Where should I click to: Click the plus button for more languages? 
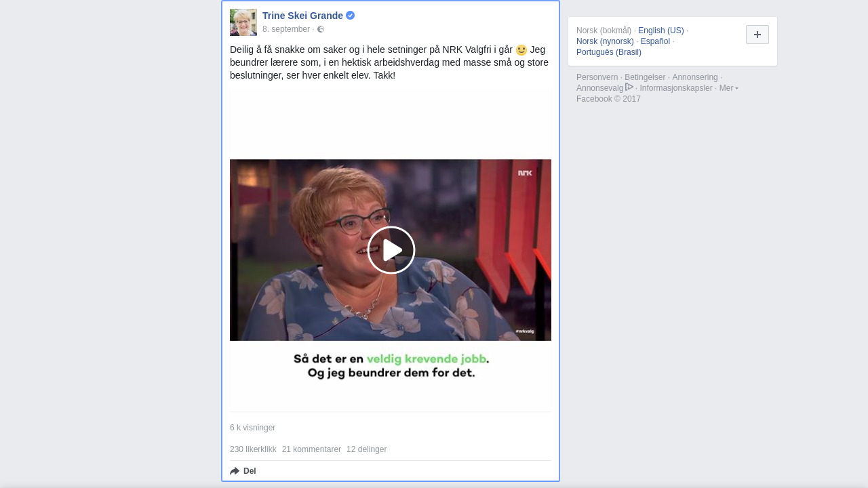click(757, 35)
